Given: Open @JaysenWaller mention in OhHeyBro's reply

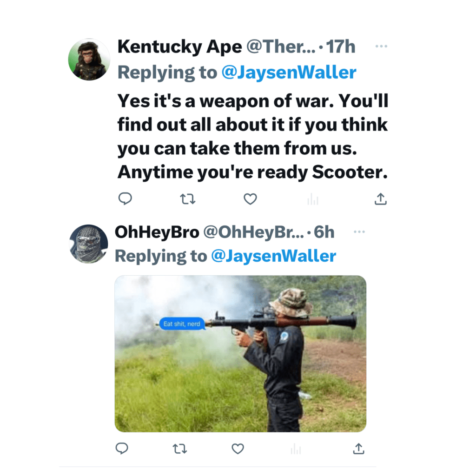Looking at the screenshot, I should coord(273,256).
